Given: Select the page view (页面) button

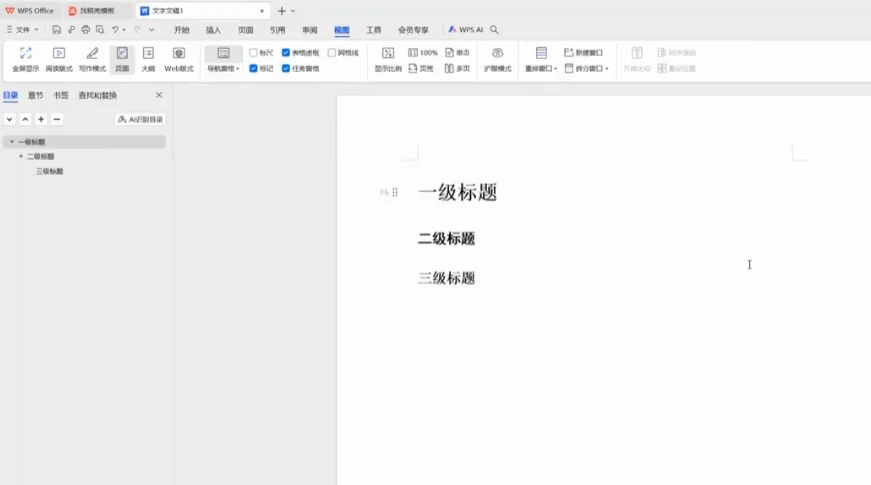Looking at the screenshot, I should pyautogui.click(x=122, y=59).
